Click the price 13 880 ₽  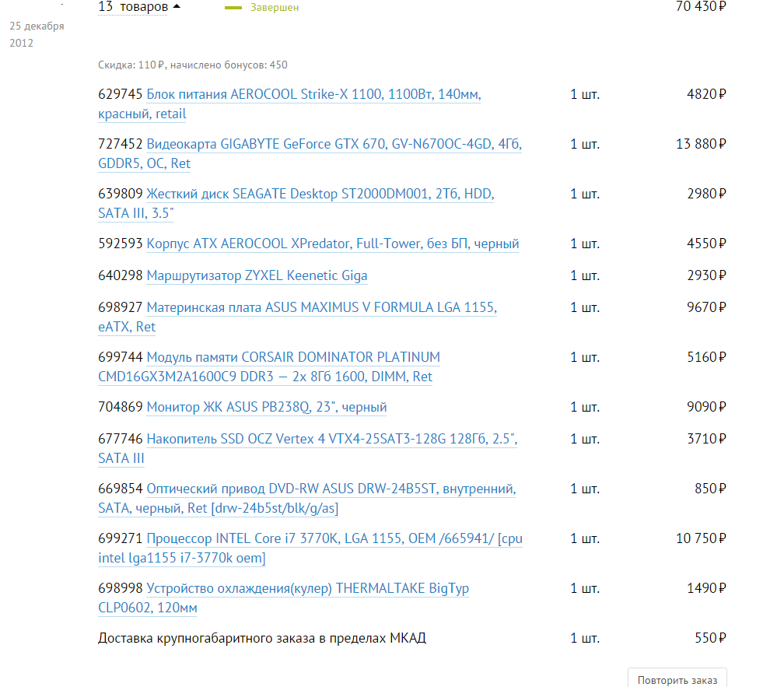[701, 145]
